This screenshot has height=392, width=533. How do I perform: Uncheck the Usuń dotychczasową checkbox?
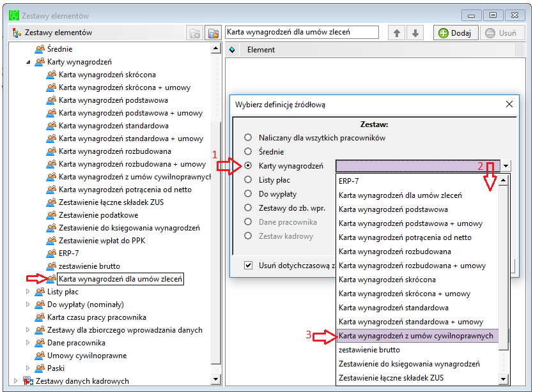(x=249, y=266)
